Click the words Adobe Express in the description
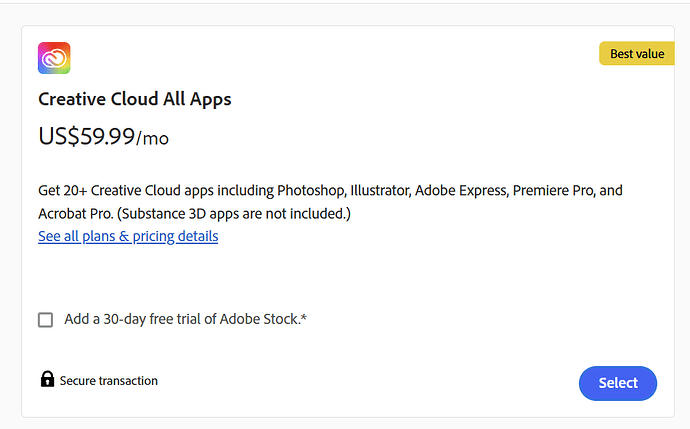 pyautogui.click(x=462, y=191)
